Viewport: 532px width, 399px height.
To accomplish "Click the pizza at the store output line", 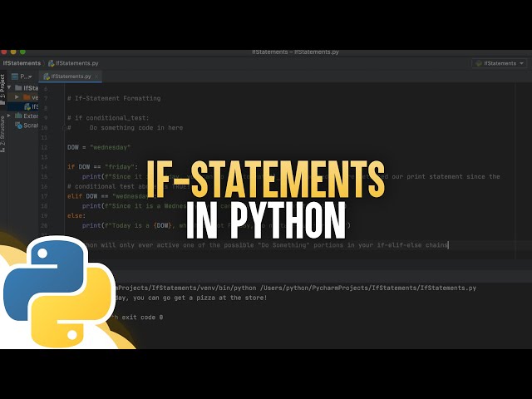I will [x=190, y=298].
